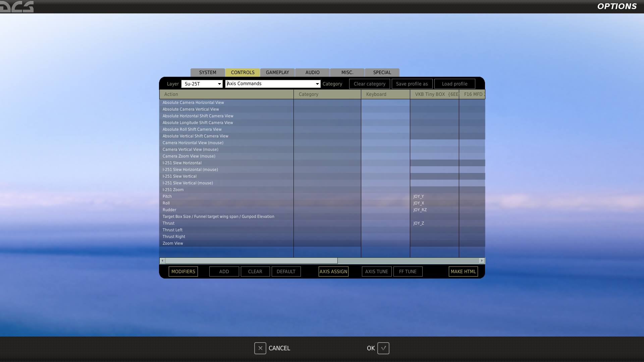Select I-251 Slew Horizontal (mouse) row
The image size is (644, 362).
tap(322, 170)
